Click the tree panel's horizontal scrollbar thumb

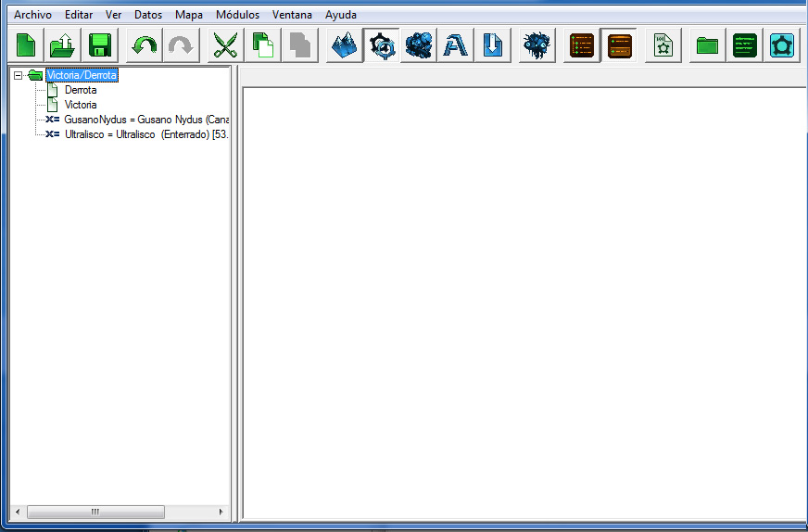tap(95, 512)
